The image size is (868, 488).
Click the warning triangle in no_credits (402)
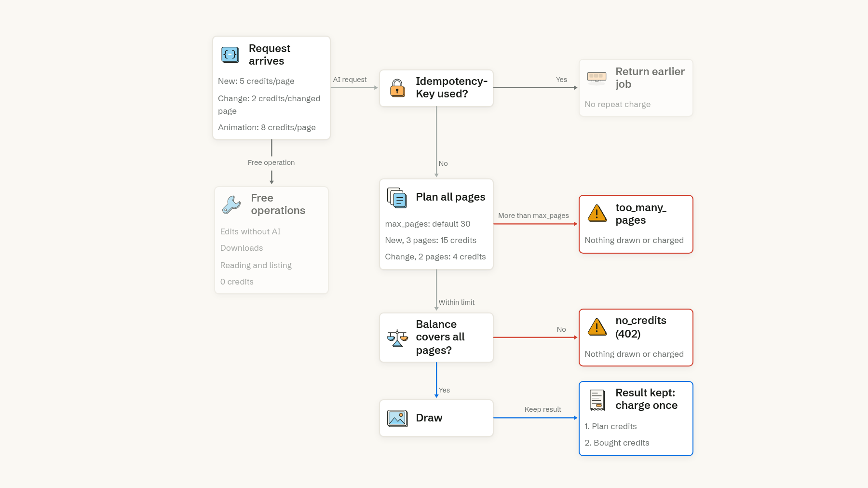[597, 327]
